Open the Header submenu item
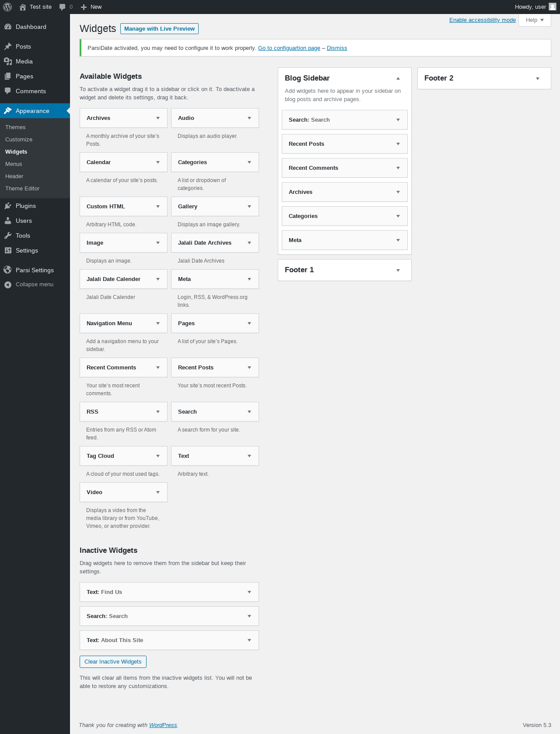Viewport: 560px width, 734px height. click(14, 176)
